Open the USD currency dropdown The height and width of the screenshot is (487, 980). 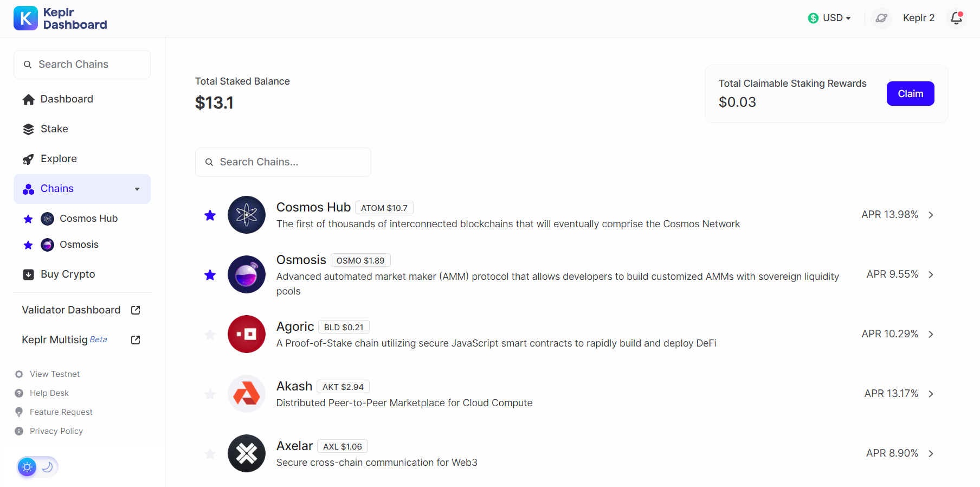pos(829,18)
